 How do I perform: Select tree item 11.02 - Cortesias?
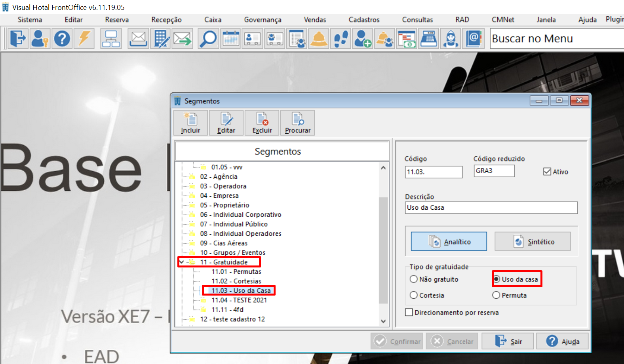click(x=236, y=281)
